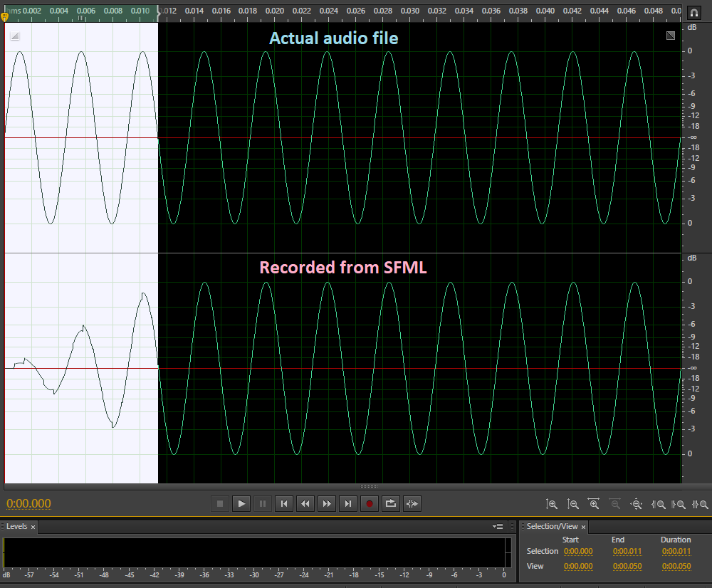Enable Loop Playback on the transport bar

[x=390, y=503]
